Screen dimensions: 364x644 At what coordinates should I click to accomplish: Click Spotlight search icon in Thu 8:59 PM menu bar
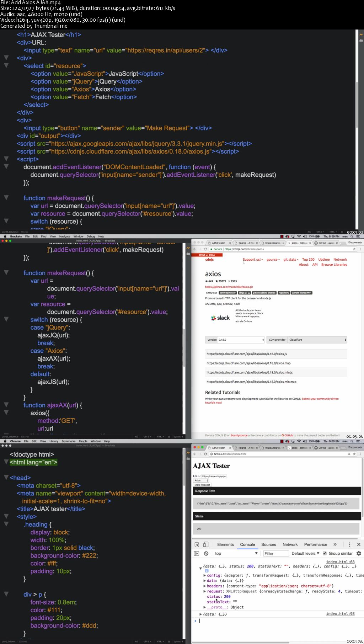click(352, 236)
